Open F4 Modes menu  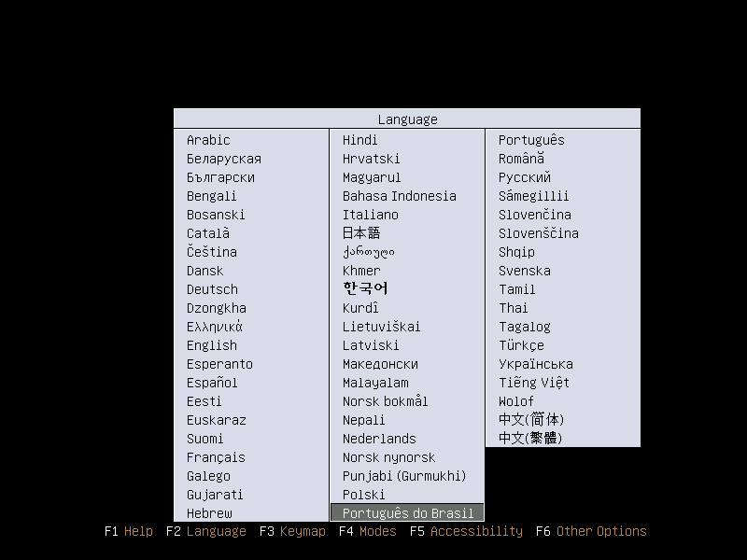click(x=368, y=531)
